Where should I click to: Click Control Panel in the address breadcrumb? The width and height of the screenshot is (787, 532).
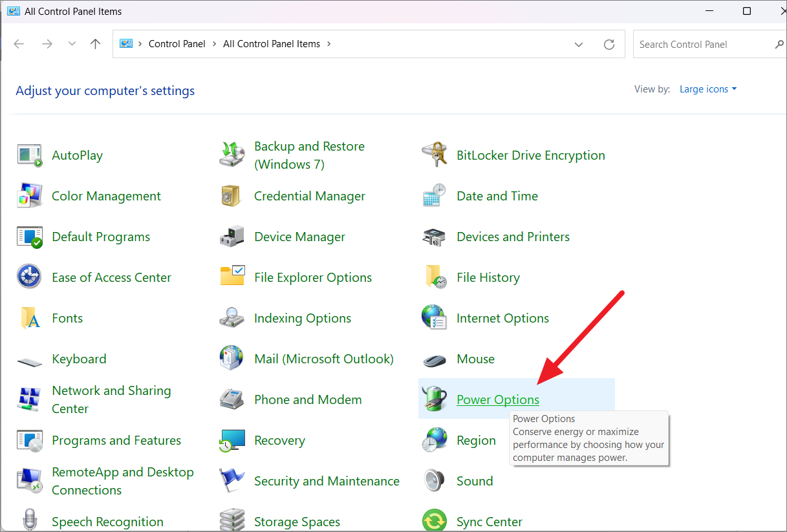pos(177,44)
